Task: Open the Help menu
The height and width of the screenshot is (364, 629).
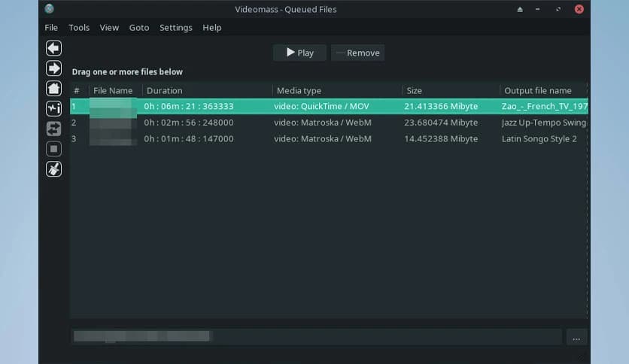Action: click(212, 28)
